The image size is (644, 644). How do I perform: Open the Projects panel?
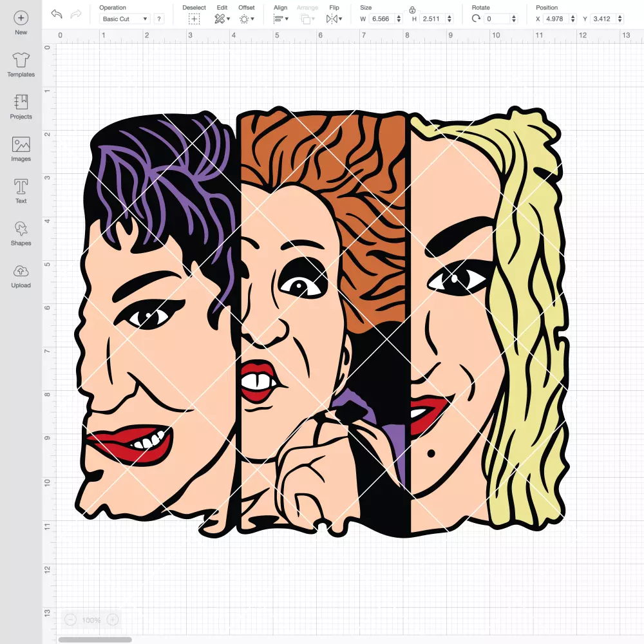(x=21, y=107)
